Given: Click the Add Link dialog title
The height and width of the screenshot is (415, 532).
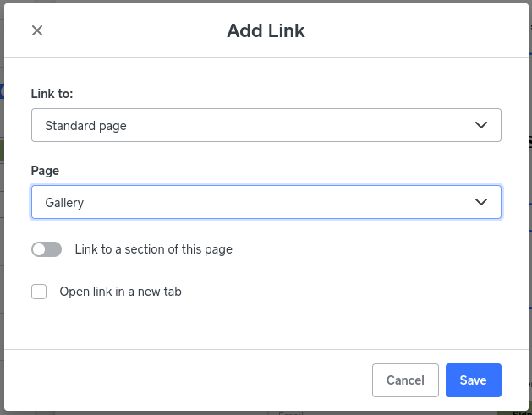Looking at the screenshot, I should 266,31.
